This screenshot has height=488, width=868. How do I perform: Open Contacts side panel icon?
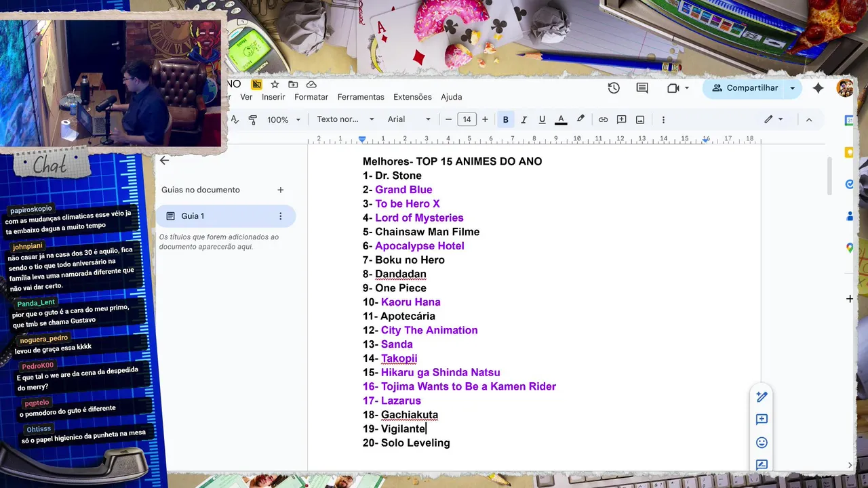tap(850, 216)
